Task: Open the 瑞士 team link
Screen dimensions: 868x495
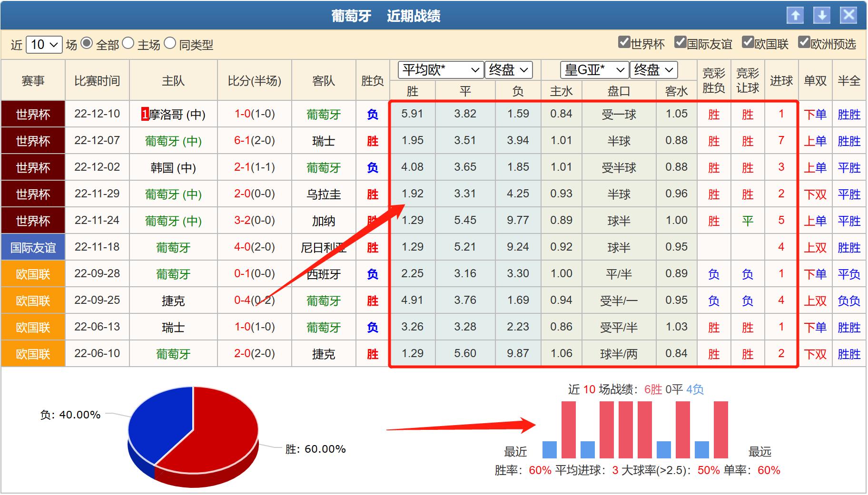Action: point(324,140)
